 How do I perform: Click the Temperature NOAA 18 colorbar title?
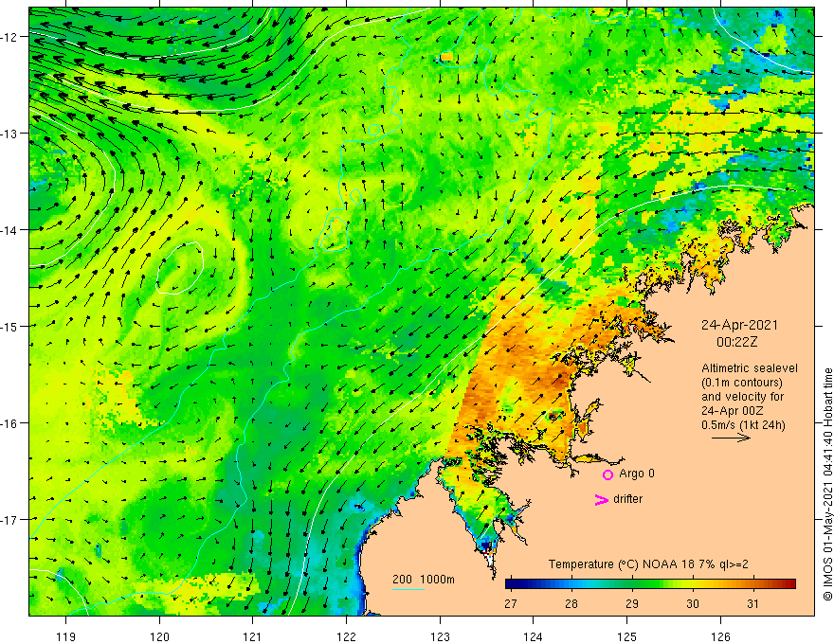pyautogui.click(x=648, y=564)
